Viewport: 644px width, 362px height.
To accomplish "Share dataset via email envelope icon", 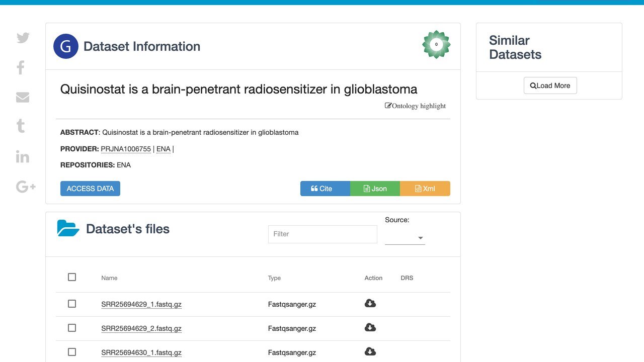I will [23, 97].
